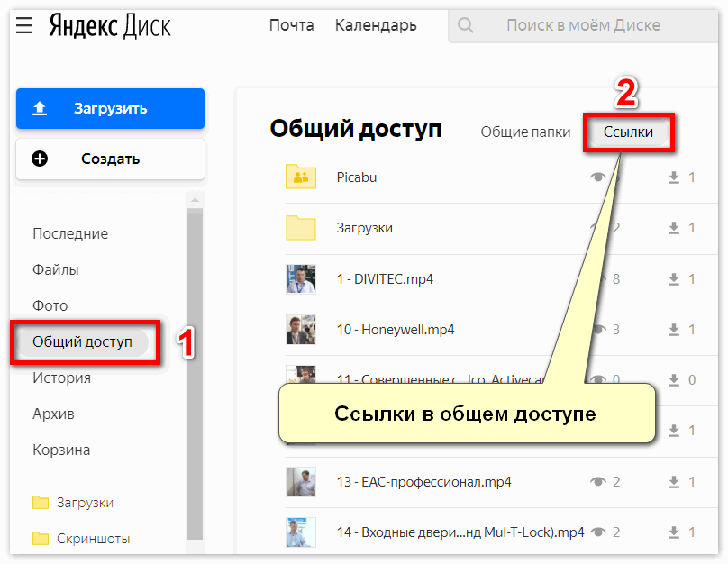Click the download icon for 1 - DIVITEC.mp4
The image size is (728, 564).
(x=674, y=279)
